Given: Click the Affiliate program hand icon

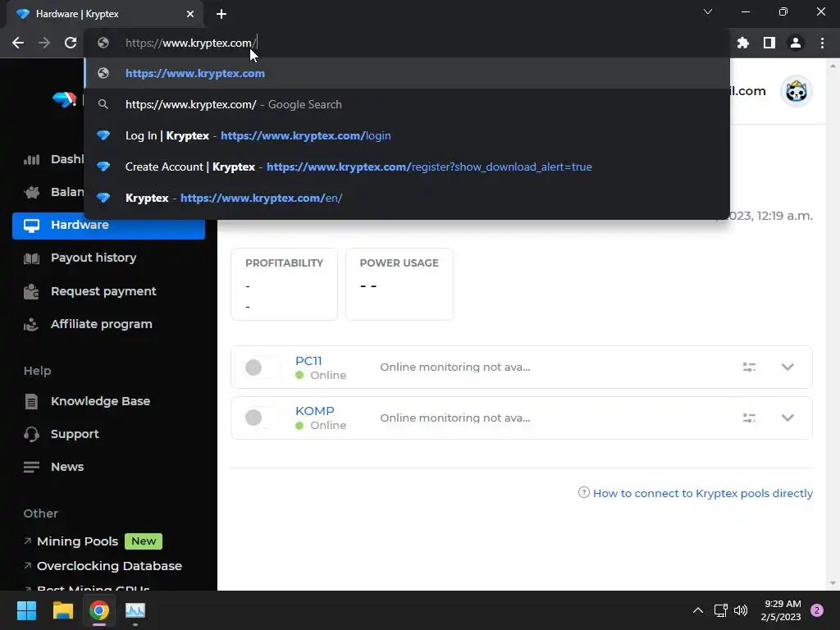Looking at the screenshot, I should tap(32, 325).
